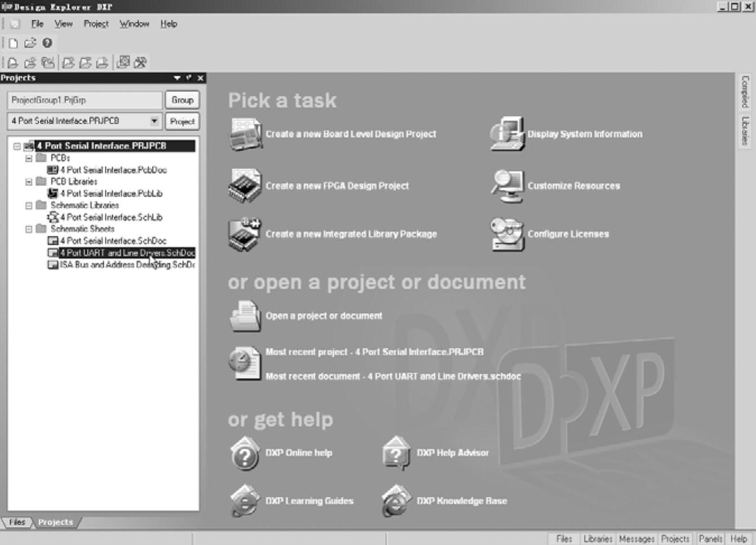Click Display System Information link

point(585,134)
